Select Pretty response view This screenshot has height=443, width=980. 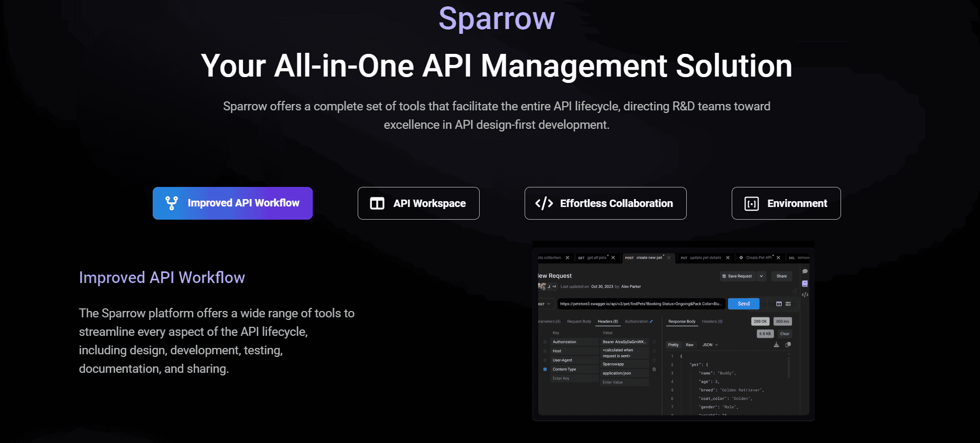[x=673, y=345]
